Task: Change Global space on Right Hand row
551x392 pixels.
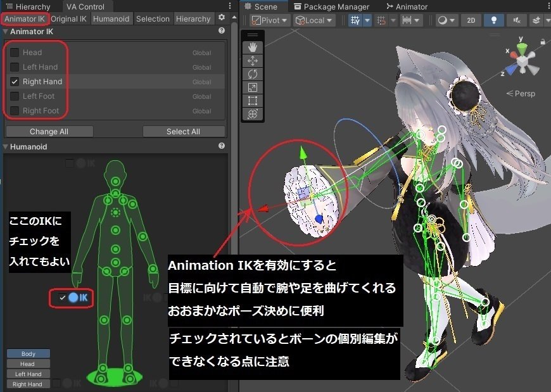Action: 201,82
